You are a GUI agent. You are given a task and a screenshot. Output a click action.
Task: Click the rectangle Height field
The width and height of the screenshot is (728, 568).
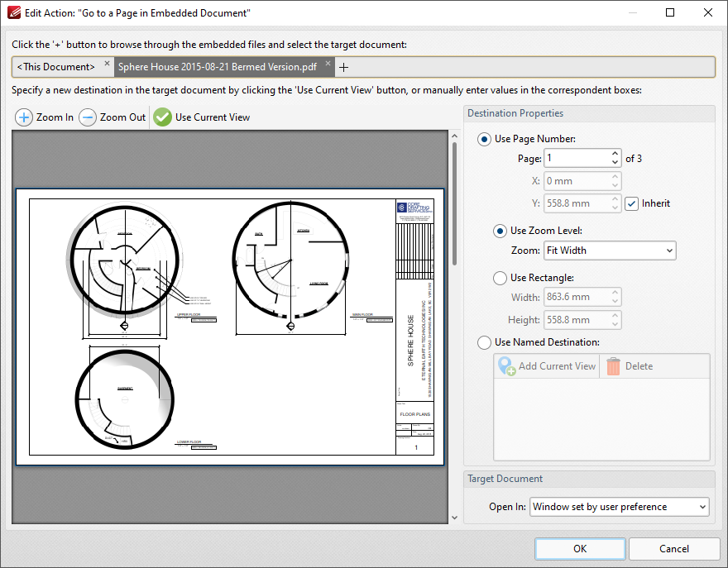coord(577,320)
